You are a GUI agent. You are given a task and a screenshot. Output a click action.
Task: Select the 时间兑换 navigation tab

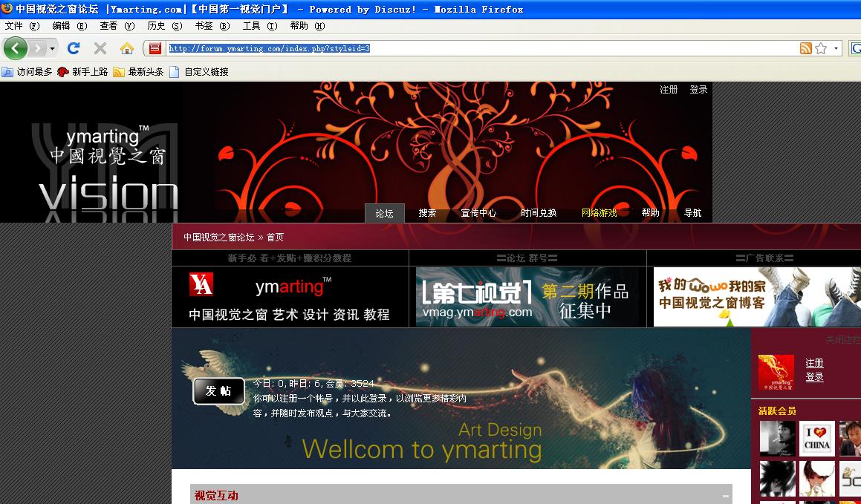(539, 213)
